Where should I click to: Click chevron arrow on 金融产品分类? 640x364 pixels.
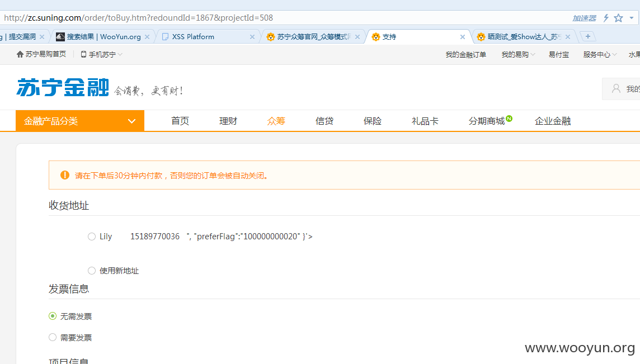(x=131, y=121)
